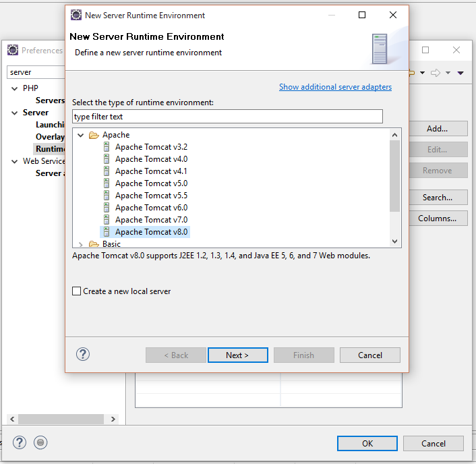
Task: Click the runtime list scroll up arrow
Action: pos(394,135)
